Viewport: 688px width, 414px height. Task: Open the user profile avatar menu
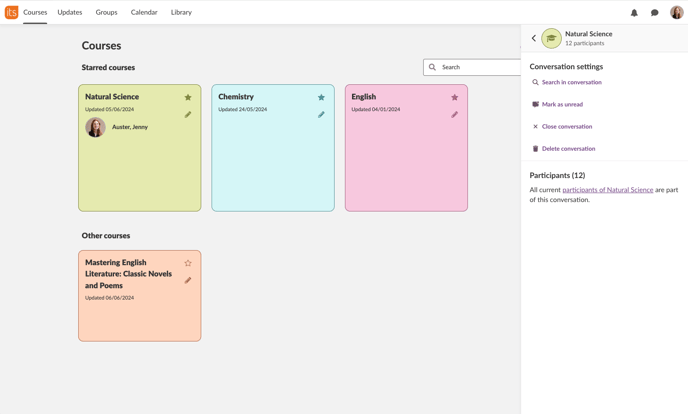click(x=677, y=13)
